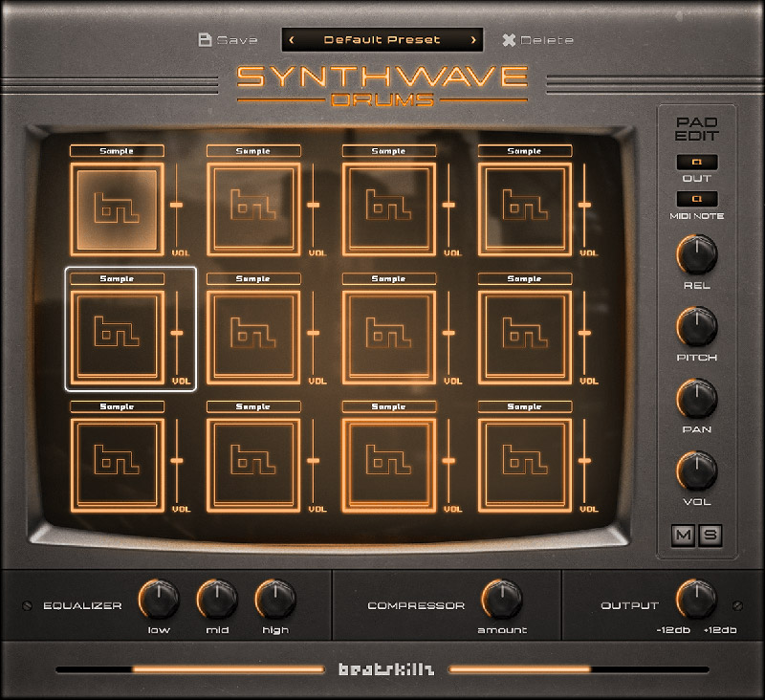Screen dimensions: 765x700
Task: Open Sample selector above bottom-row fourth pad
Action: click(x=524, y=406)
